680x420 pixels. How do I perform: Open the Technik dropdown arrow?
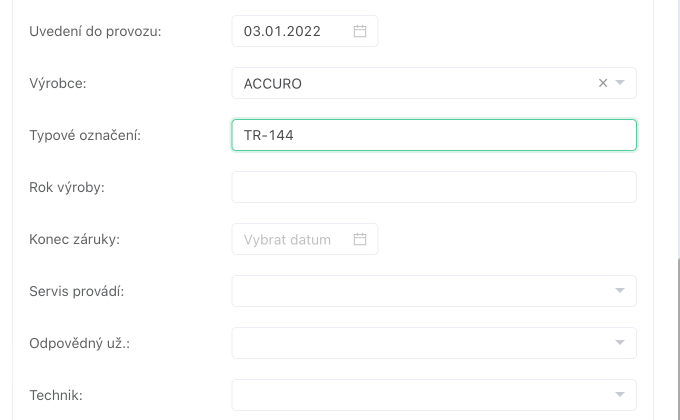pyautogui.click(x=620, y=395)
